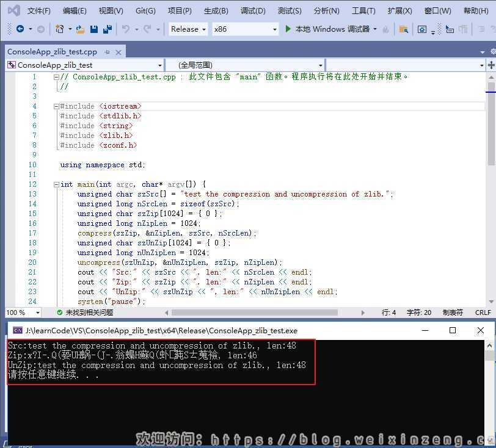Click the horizontal scrollbar right arrow
Viewport: 496px width, 448px height.
point(362,313)
